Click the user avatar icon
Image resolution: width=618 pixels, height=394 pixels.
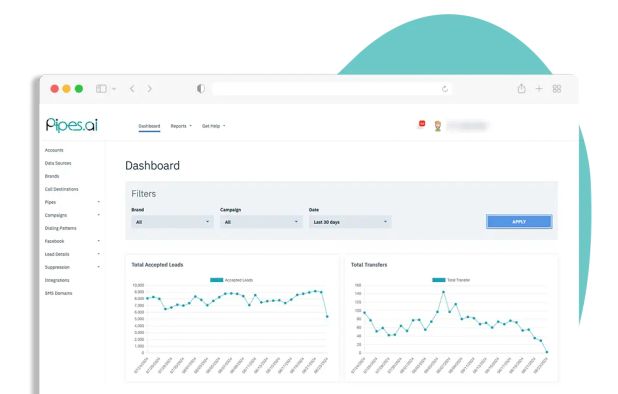(x=437, y=126)
